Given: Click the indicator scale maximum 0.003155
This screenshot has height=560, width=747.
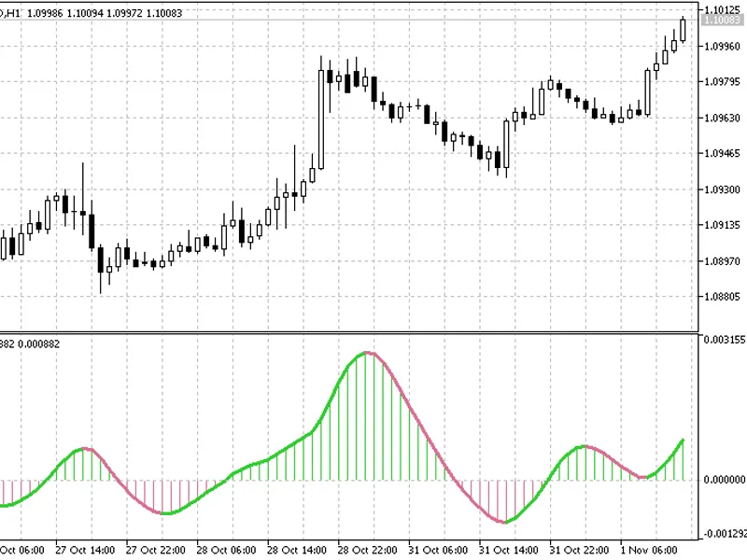Looking at the screenshot, I should (725, 340).
